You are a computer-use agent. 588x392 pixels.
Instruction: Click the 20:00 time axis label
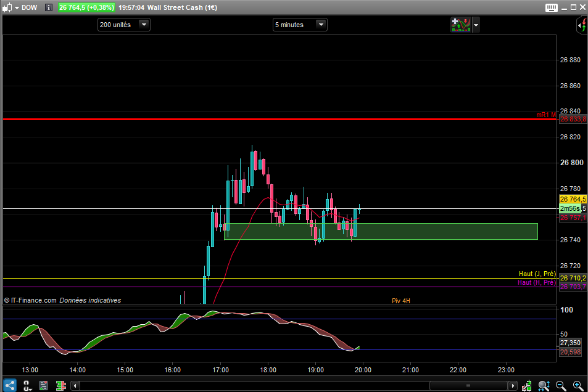pos(363,370)
